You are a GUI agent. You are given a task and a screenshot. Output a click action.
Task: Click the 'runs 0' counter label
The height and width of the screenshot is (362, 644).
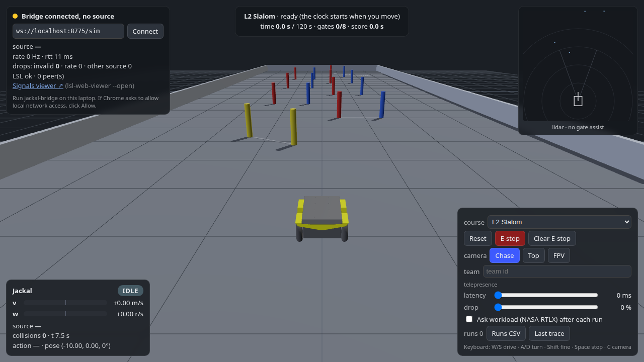coord(473,333)
